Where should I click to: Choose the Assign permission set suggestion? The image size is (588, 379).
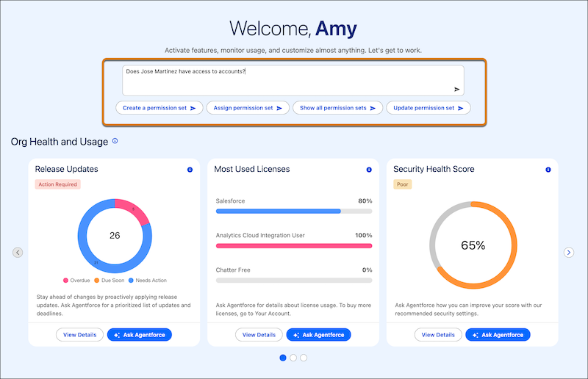pyautogui.click(x=248, y=108)
